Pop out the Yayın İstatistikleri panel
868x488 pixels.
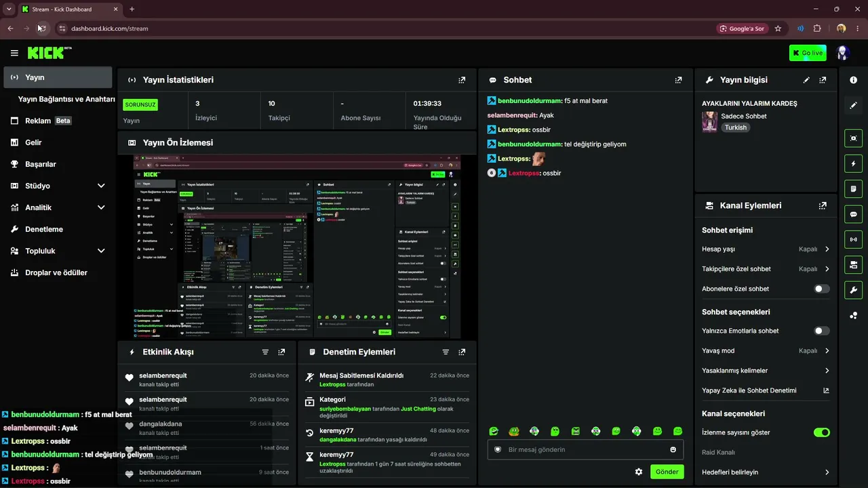(462, 80)
